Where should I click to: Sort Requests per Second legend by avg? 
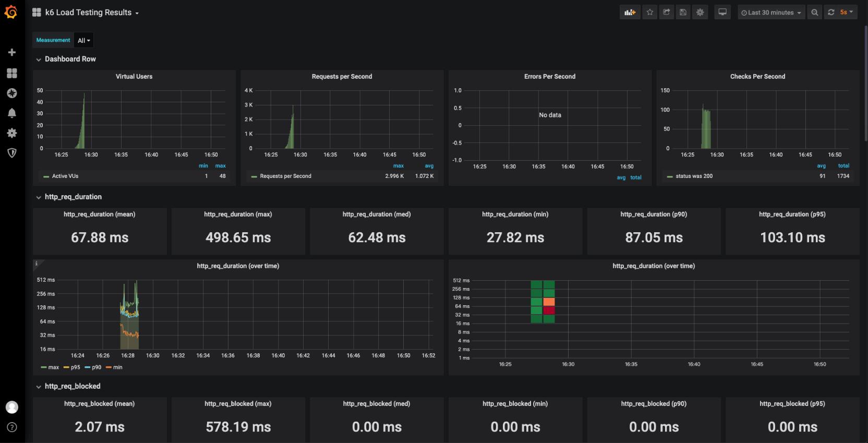pos(429,166)
